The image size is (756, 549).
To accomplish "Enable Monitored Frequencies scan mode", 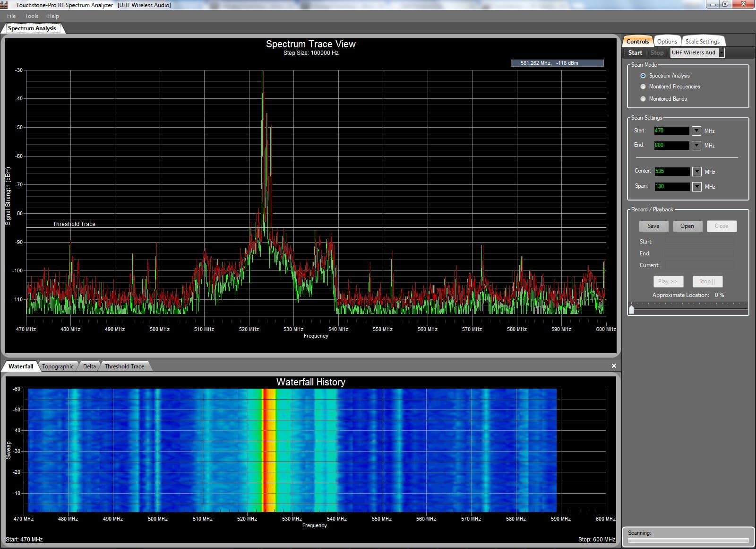I will (x=643, y=87).
